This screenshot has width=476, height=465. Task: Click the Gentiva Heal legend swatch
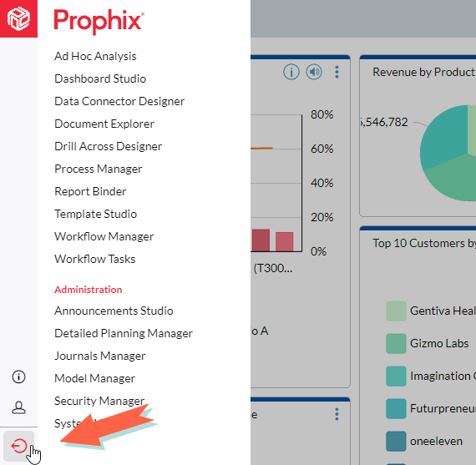coord(396,311)
